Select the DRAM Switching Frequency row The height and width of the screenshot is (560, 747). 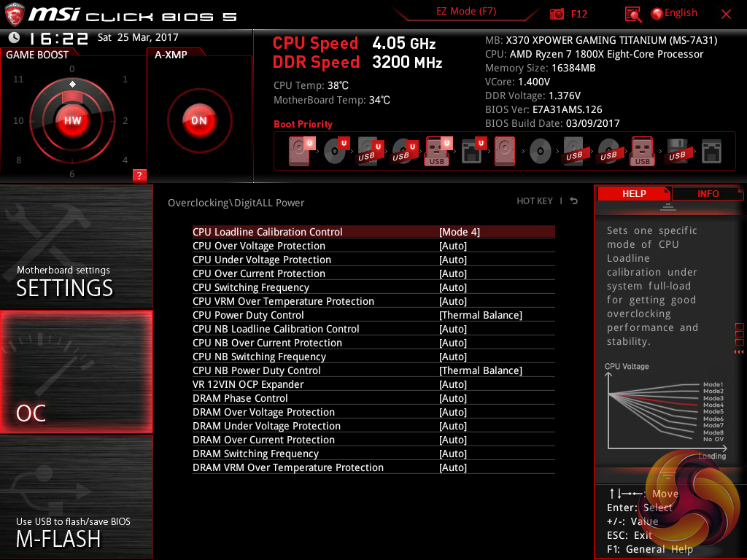[x=373, y=454]
